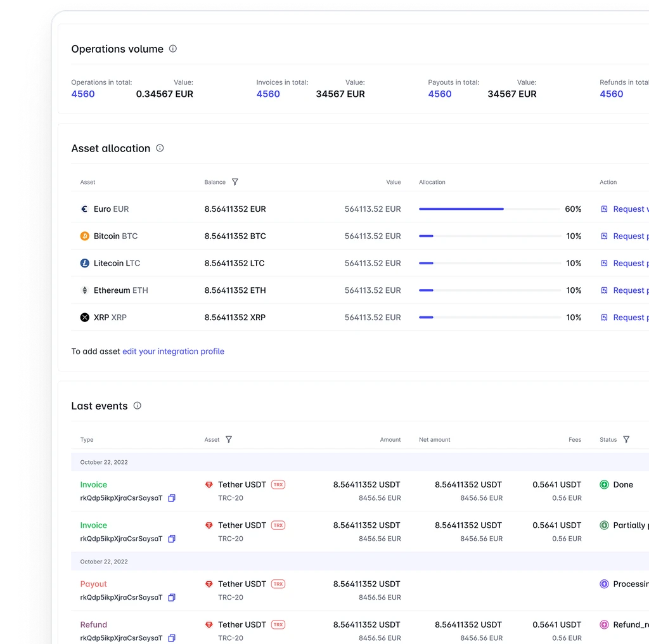Click Request link in Litecoin row
649x644 pixels.
click(x=631, y=263)
